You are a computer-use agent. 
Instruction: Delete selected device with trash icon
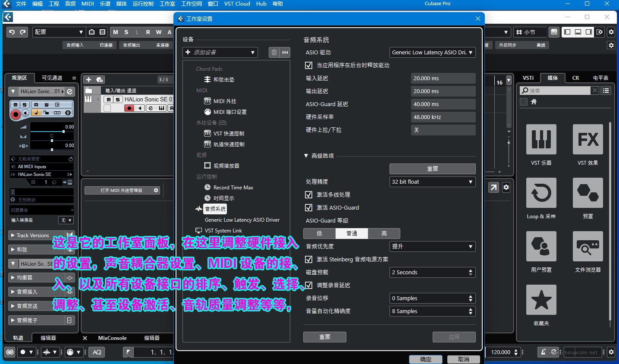coord(274,52)
